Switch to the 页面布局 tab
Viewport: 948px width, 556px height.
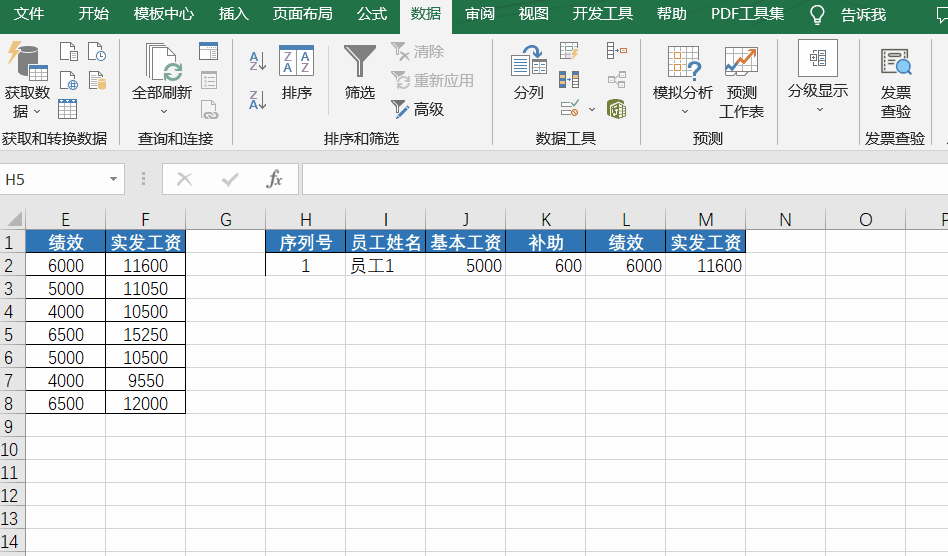coord(302,14)
